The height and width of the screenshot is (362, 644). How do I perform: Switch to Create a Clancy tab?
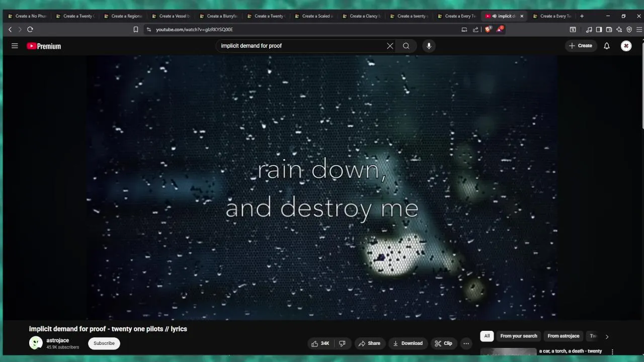361,16
